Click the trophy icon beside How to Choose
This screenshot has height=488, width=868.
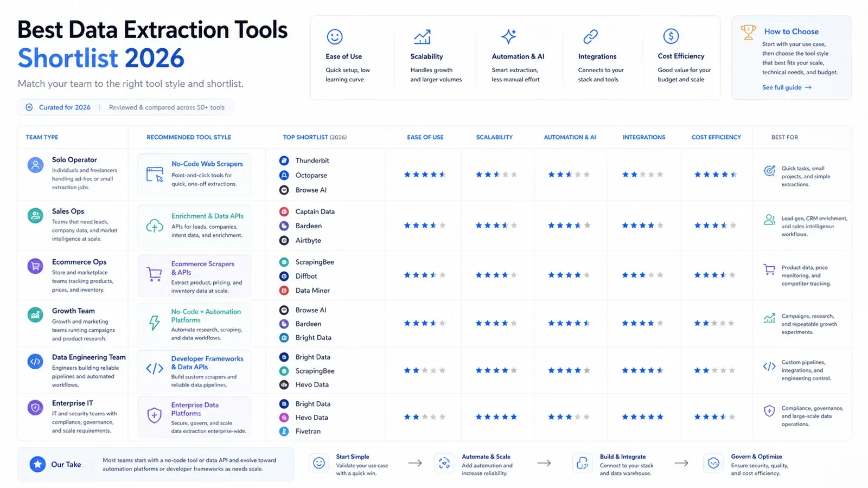point(749,33)
